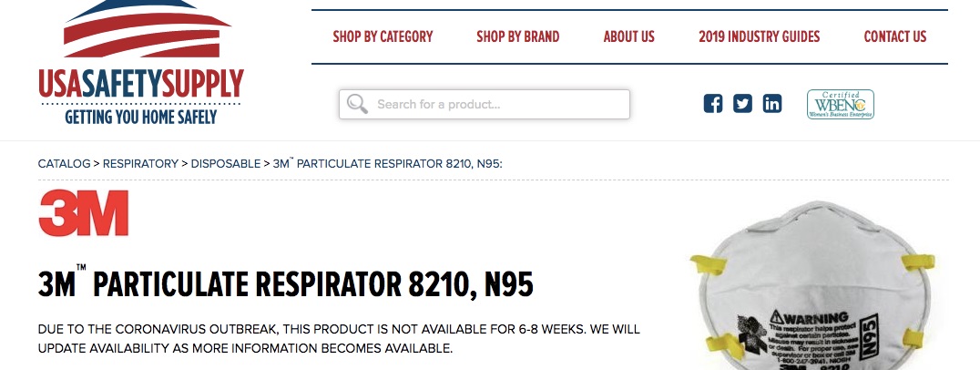Open the LinkedIn social icon
Screen dimensions: 980x370
coord(772,104)
